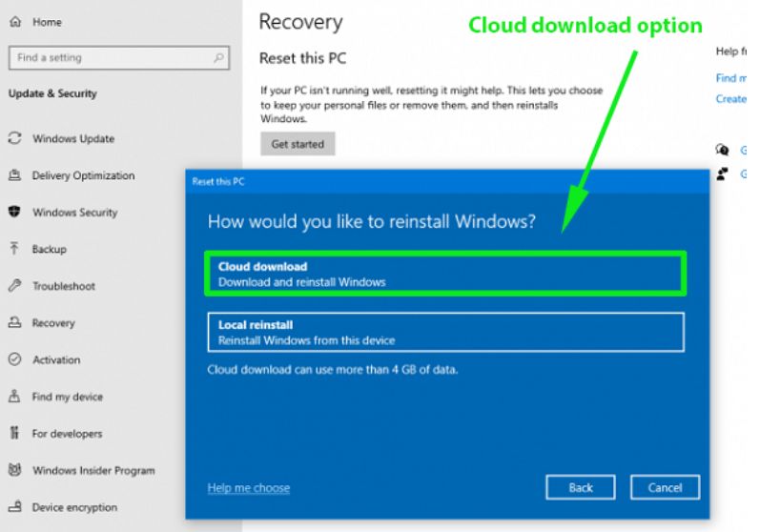Open Windows Insider Program page
Viewport: 780px width, 532px height.
pyautogui.click(x=93, y=470)
